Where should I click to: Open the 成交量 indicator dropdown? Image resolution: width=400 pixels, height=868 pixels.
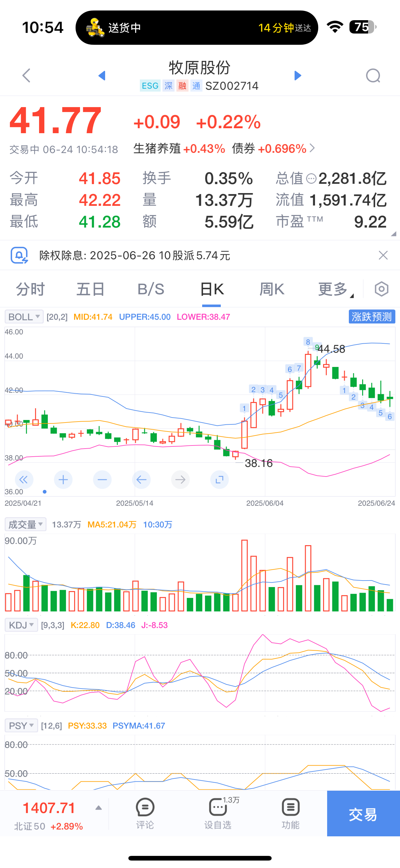[26, 524]
